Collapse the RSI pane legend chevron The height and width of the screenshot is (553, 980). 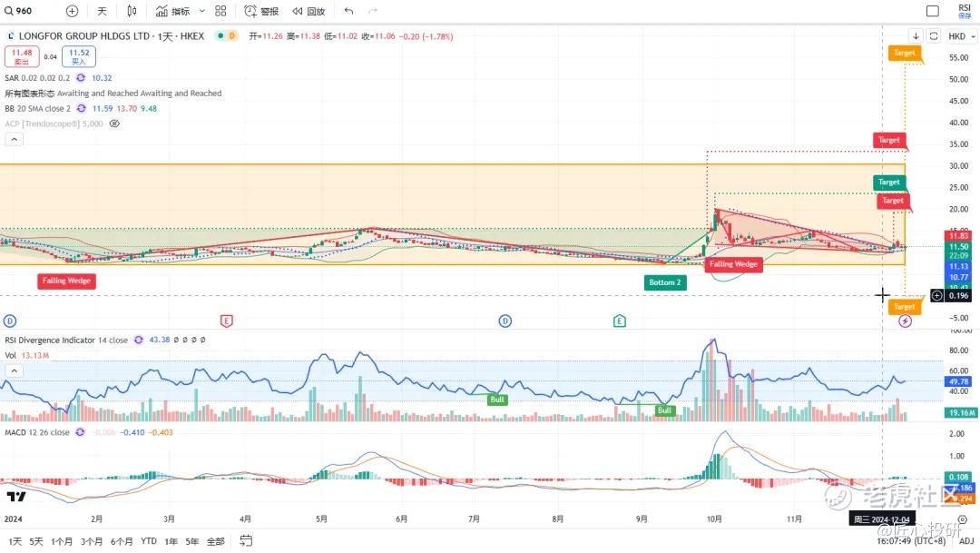pyautogui.click(x=15, y=370)
